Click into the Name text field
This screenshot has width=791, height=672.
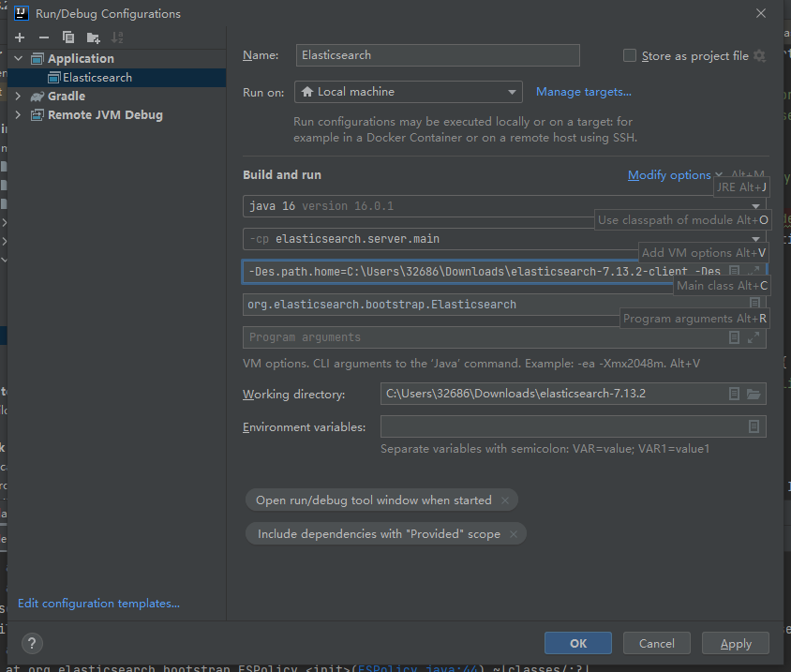click(437, 55)
